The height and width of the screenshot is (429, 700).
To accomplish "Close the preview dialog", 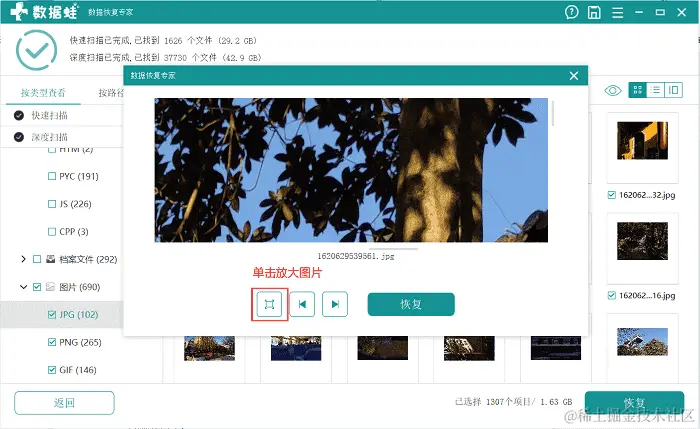I will click(574, 76).
